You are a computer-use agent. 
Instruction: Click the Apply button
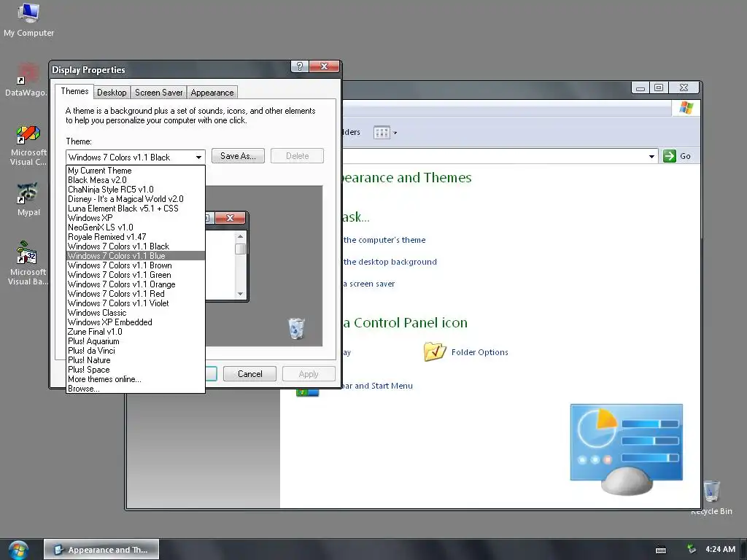(309, 374)
